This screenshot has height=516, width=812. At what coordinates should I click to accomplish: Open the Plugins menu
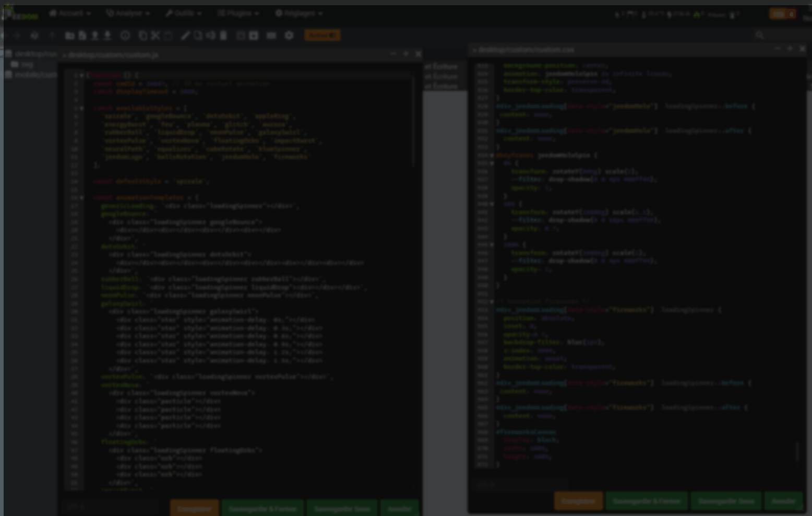238,13
